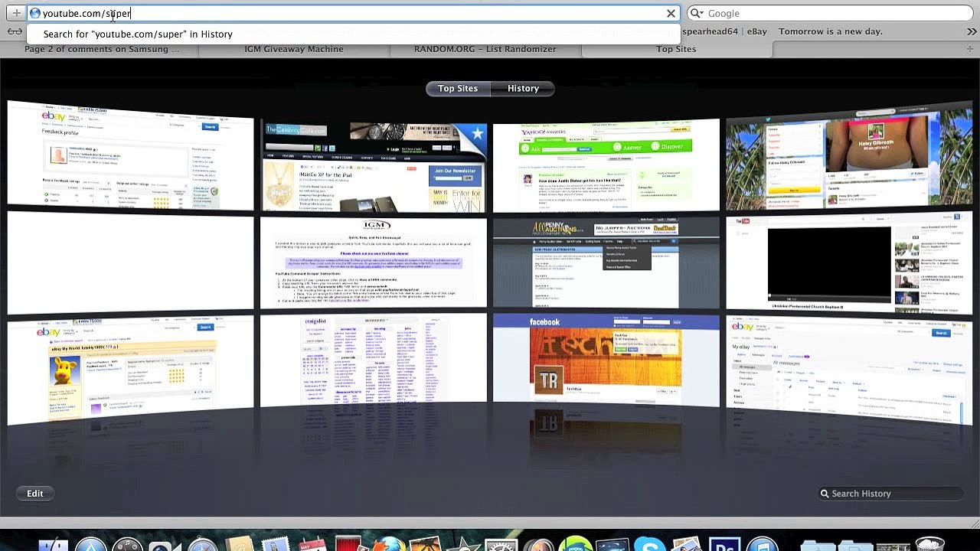Open the iMainGo XP for iPad site thumbnail
Screen dimensions: 980x551
click(x=373, y=166)
